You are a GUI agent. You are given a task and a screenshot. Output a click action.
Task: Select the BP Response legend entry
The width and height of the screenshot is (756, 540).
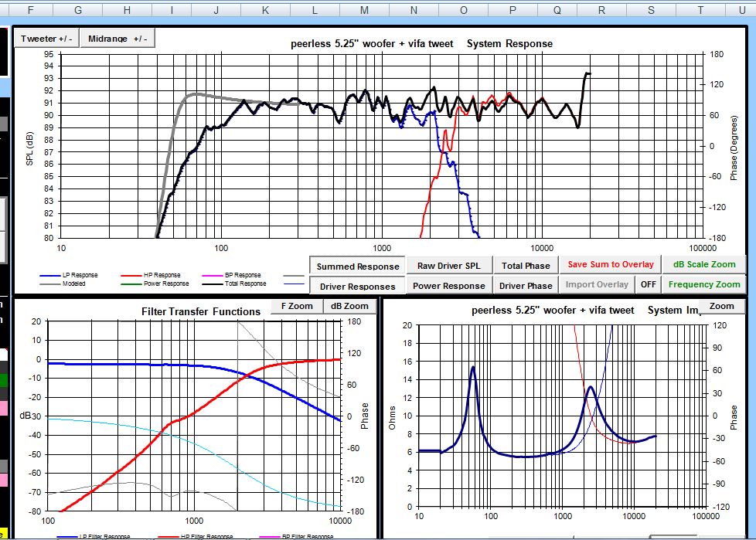231,275
